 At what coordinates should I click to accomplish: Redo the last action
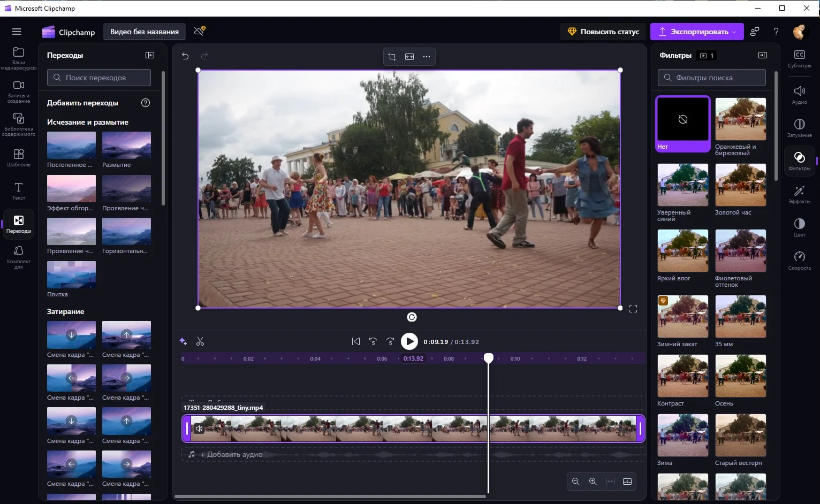(x=204, y=56)
